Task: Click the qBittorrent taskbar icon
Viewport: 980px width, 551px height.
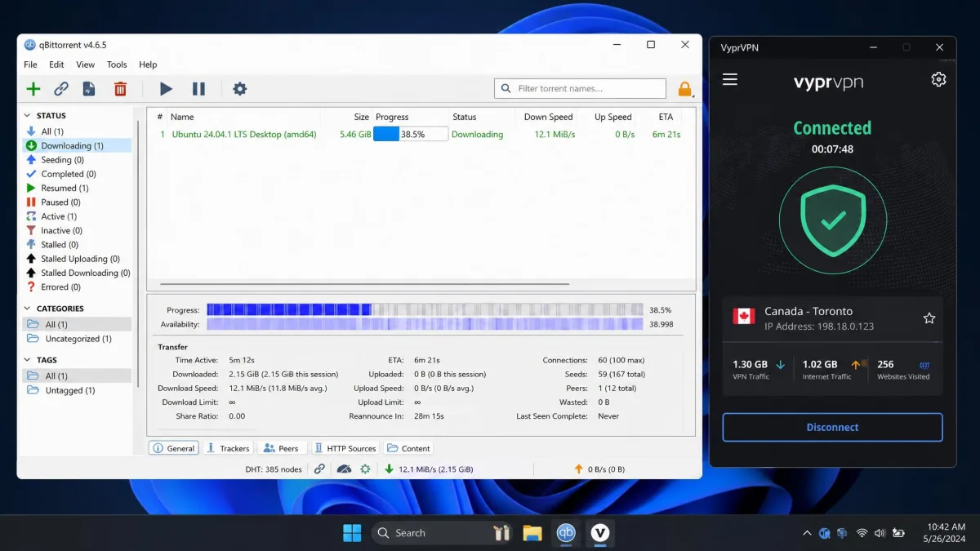Action: click(x=566, y=533)
